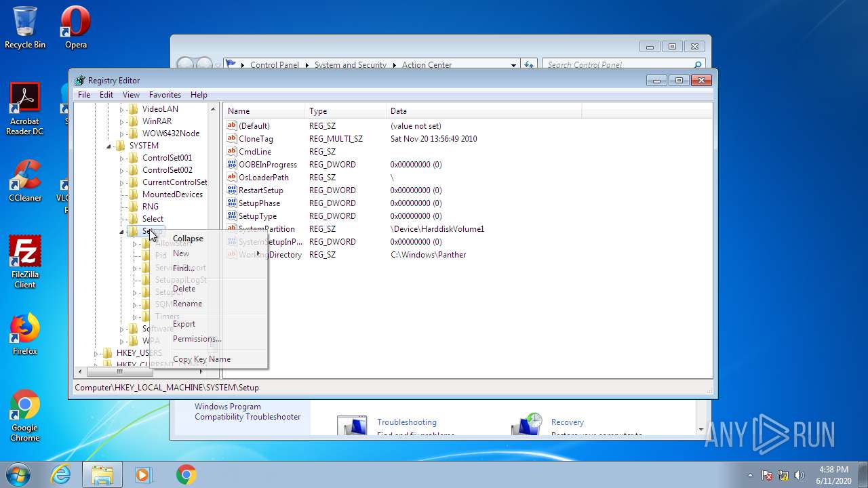
Task: Open Windows Program Compatibility Troubleshooter link
Action: tap(248, 411)
